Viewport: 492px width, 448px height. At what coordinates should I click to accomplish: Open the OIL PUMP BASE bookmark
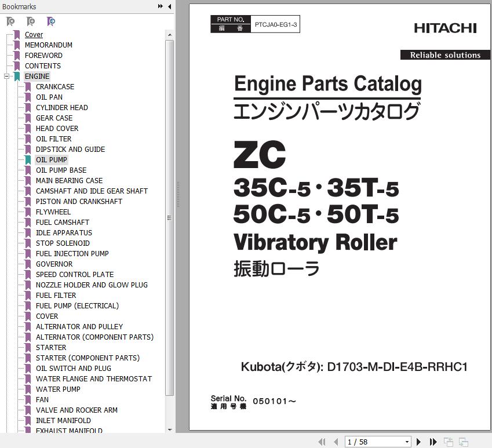point(61,170)
